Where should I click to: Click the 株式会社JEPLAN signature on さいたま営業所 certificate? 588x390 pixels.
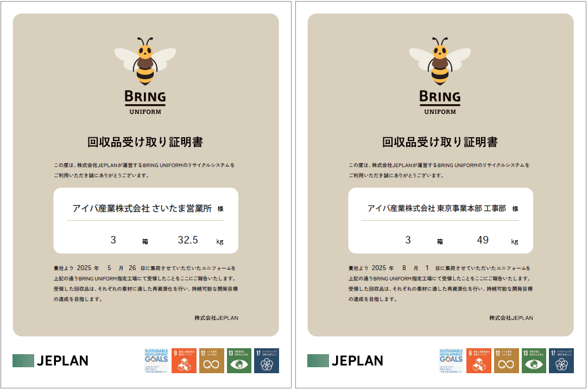point(217,318)
